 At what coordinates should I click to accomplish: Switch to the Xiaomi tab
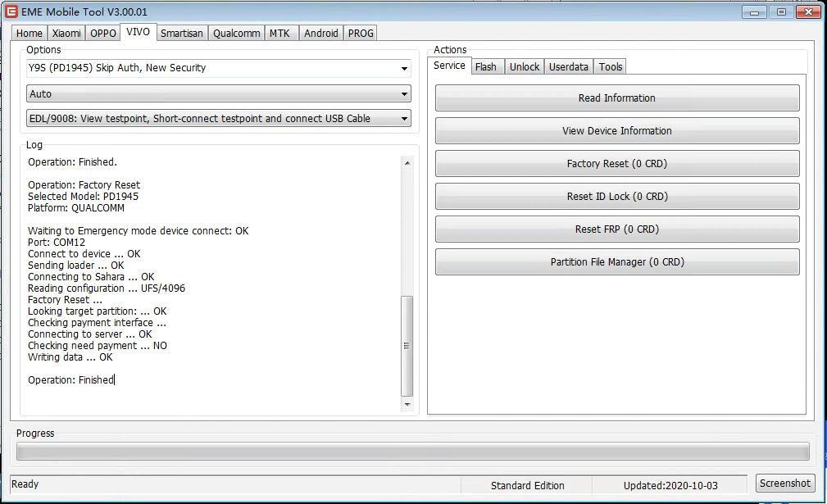(x=66, y=34)
